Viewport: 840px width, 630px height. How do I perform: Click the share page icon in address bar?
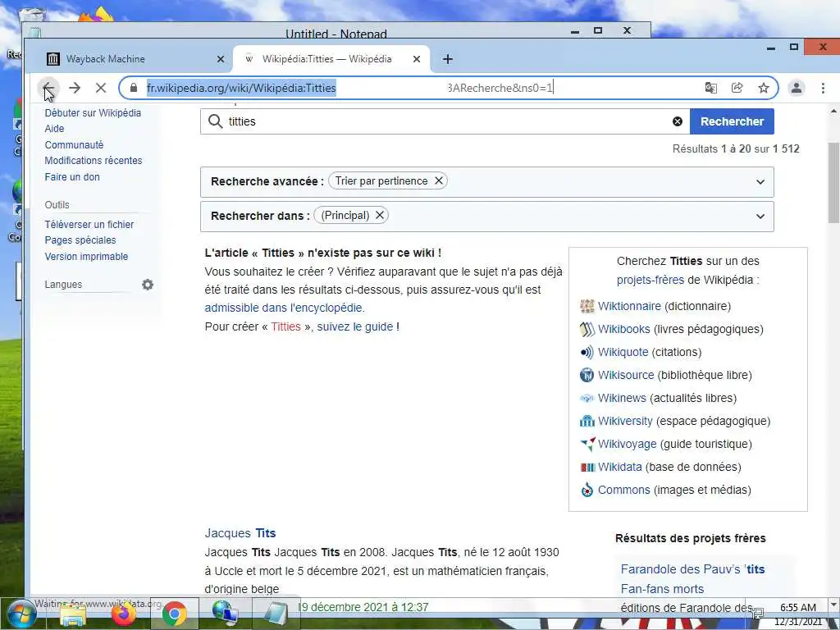737,88
